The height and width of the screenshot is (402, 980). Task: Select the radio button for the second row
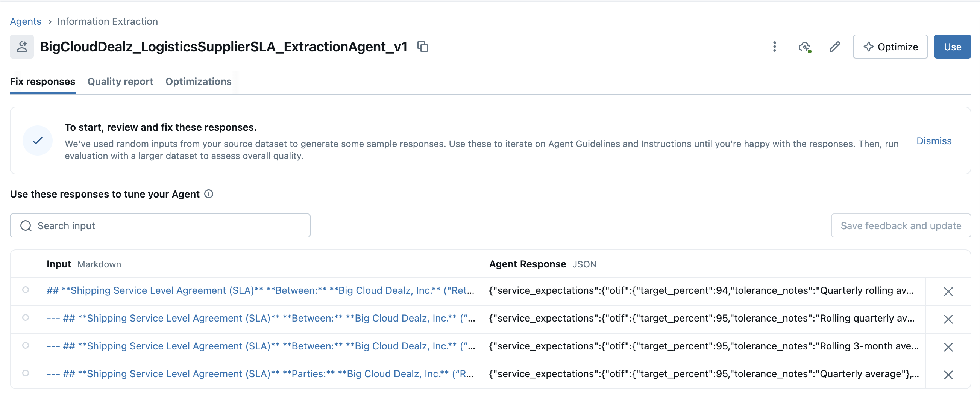pos(26,317)
